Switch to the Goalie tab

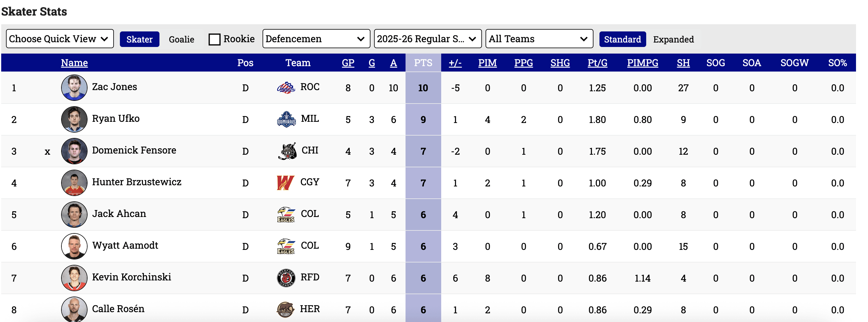click(x=181, y=40)
